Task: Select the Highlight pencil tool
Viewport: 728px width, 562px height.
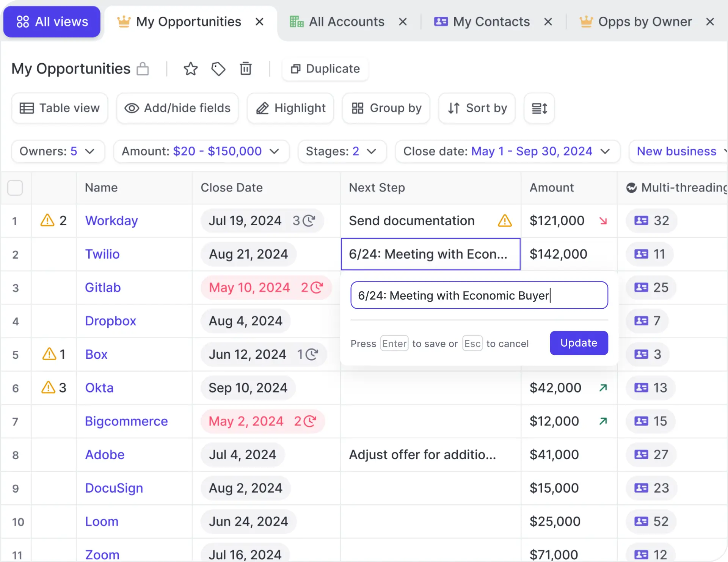Action: pos(290,108)
